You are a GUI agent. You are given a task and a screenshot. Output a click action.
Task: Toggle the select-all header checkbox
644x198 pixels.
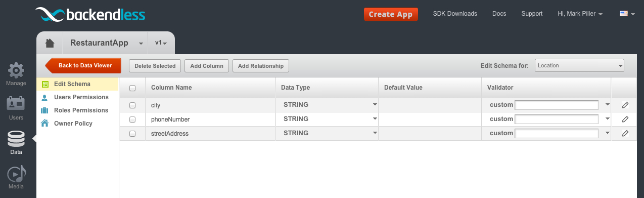(132, 88)
